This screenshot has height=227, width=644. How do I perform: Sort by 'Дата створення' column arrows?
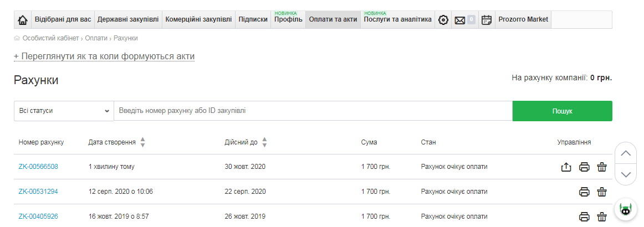pyautogui.click(x=142, y=142)
